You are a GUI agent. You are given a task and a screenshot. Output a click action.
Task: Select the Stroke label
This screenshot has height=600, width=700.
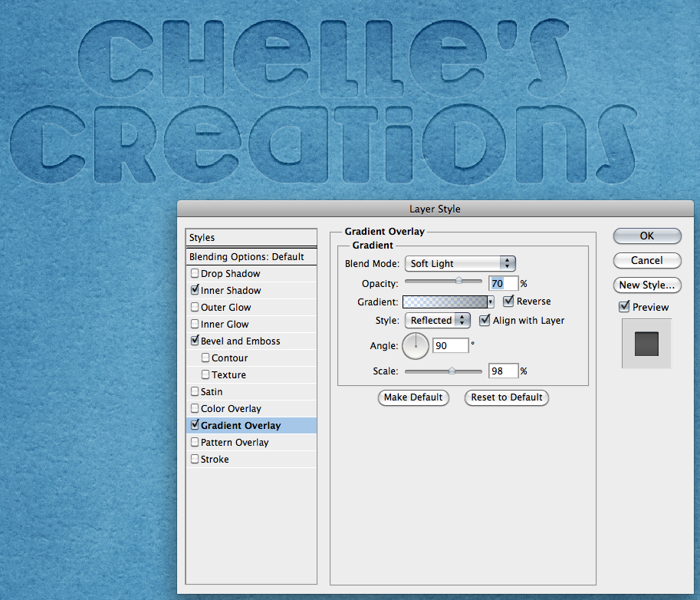coord(215,460)
